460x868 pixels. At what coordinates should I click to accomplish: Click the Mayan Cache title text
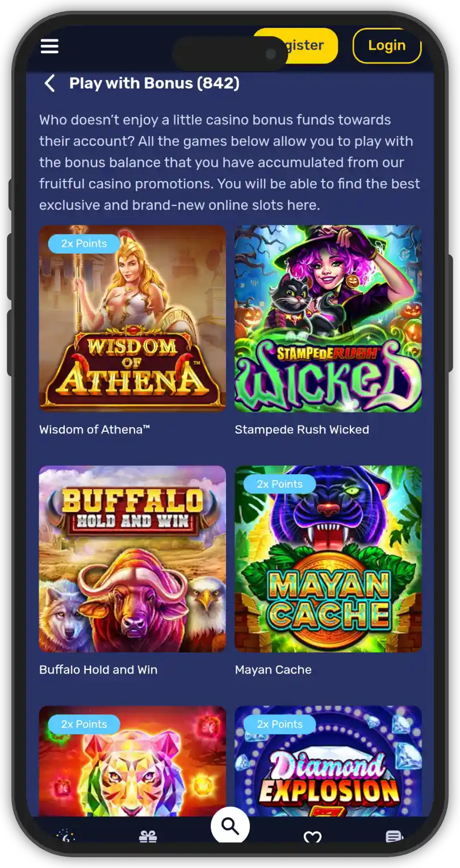click(273, 669)
